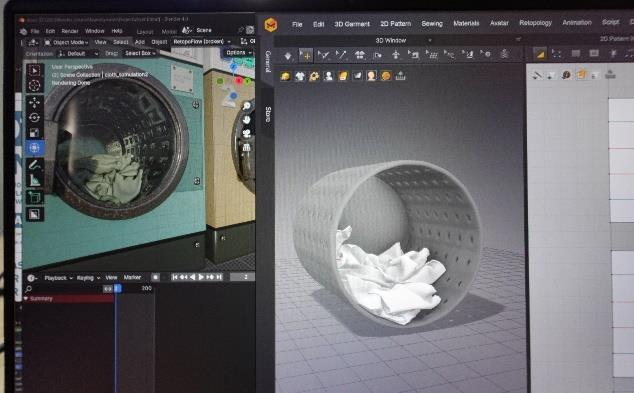Image resolution: width=634 pixels, height=393 pixels.
Task: Open the Render menu in Blender
Action: tap(70, 31)
